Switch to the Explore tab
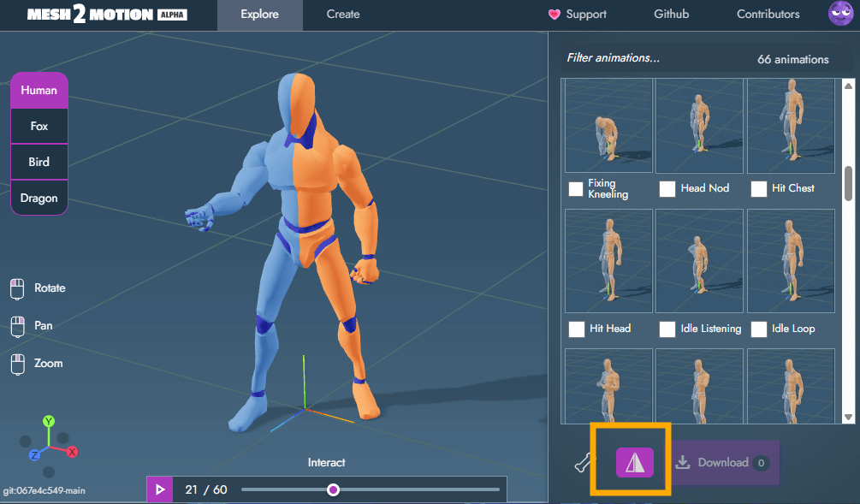Viewport: 860px width, 504px height. point(259,15)
